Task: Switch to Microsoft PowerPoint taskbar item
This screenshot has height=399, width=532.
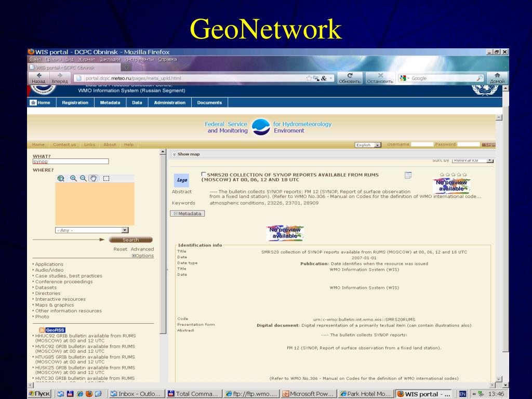Action: (309, 394)
